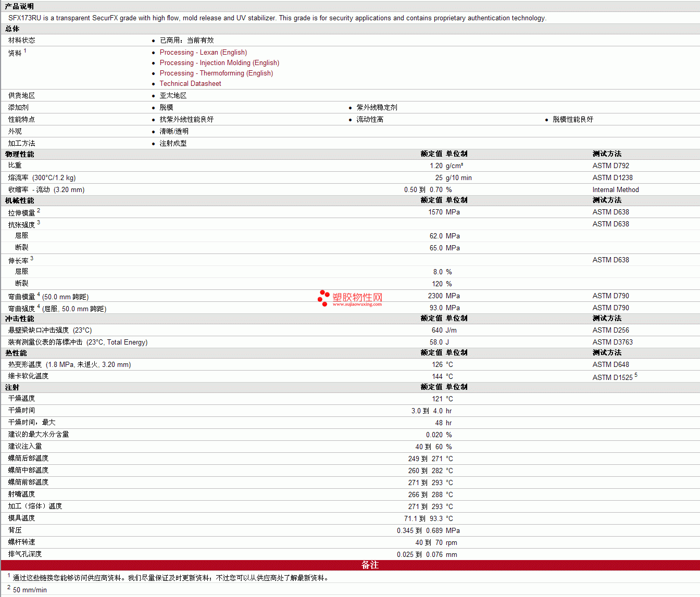
Task: Open Processing - Injection Molding (English) link
Action: click(219, 63)
